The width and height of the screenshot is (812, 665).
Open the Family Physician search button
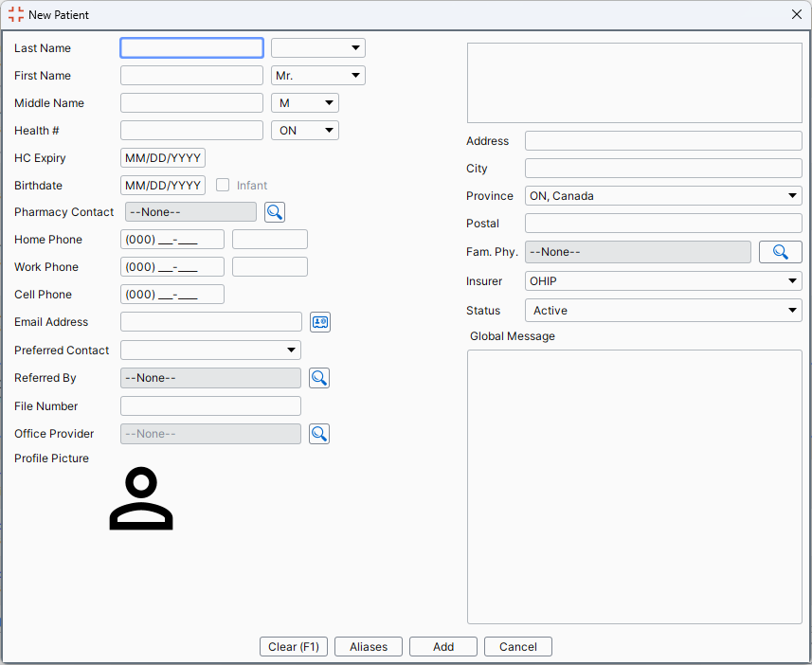[780, 252]
